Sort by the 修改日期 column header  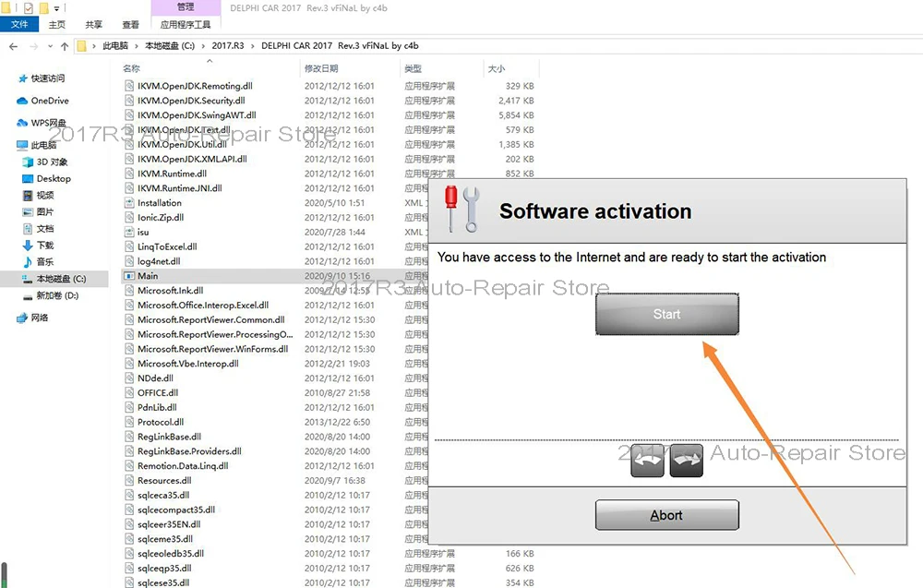[x=321, y=68]
